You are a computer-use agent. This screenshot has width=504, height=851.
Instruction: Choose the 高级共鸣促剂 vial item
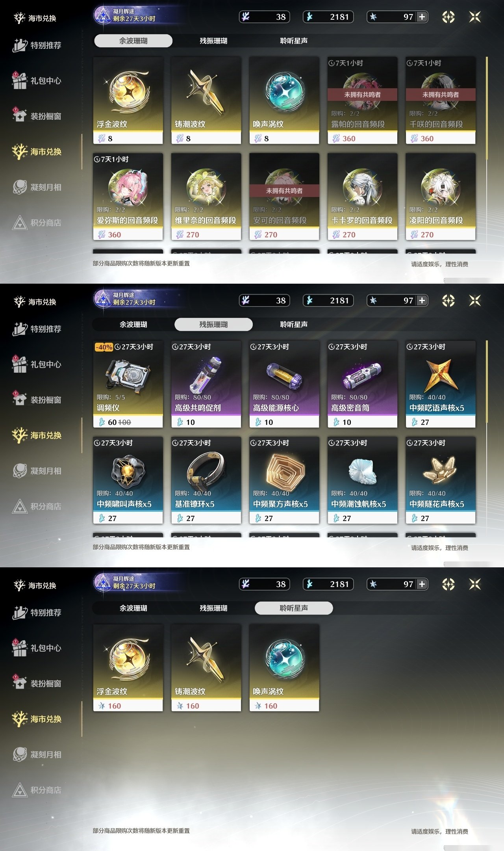click(x=206, y=384)
